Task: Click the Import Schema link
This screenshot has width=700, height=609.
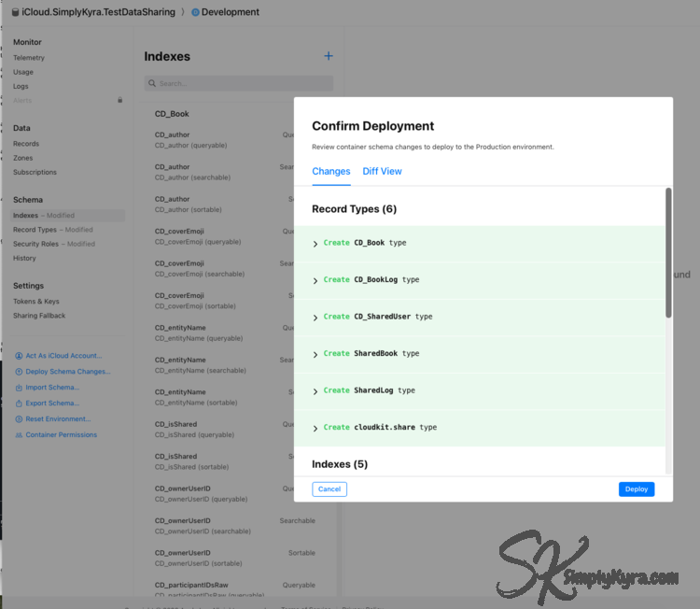Action: (x=52, y=388)
